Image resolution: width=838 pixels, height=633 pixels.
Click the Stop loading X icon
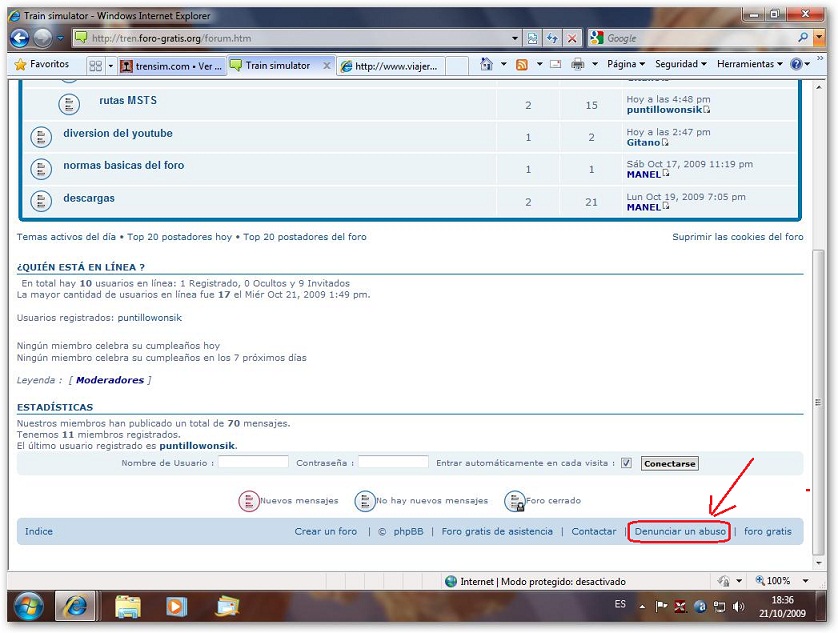572,38
